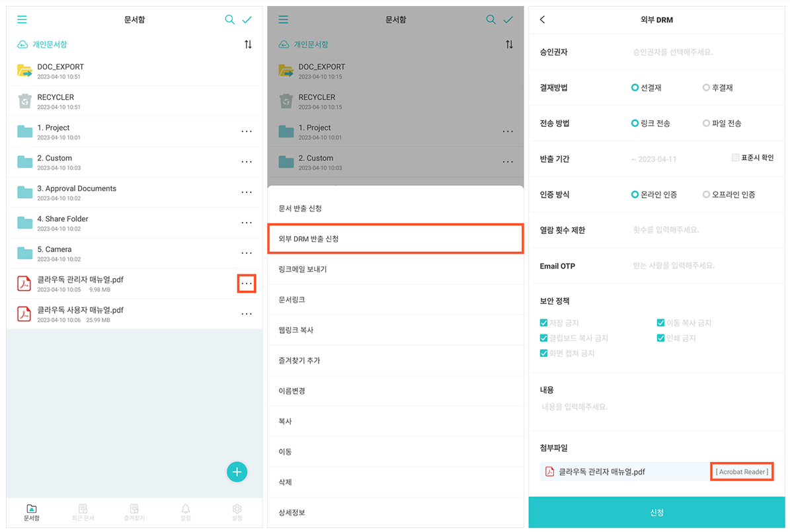The width and height of the screenshot is (790, 532).
Task: Select 이름변경 in the context menu
Action: (395, 391)
